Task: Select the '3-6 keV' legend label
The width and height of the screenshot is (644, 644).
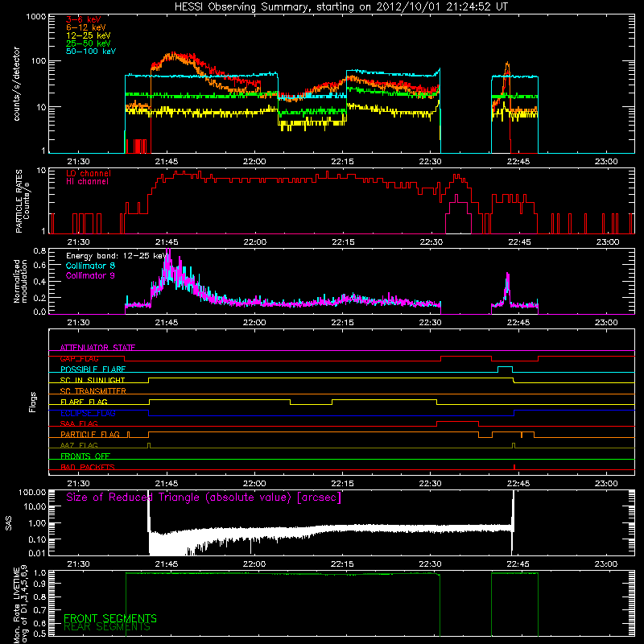Action: tap(83, 19)
